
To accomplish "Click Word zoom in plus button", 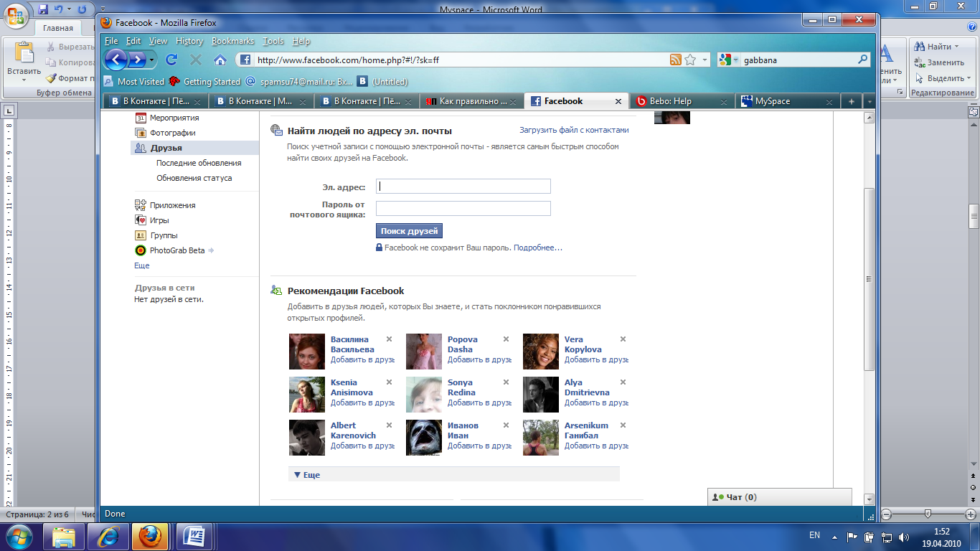I will pyautogui.click(x=971, y=514).
